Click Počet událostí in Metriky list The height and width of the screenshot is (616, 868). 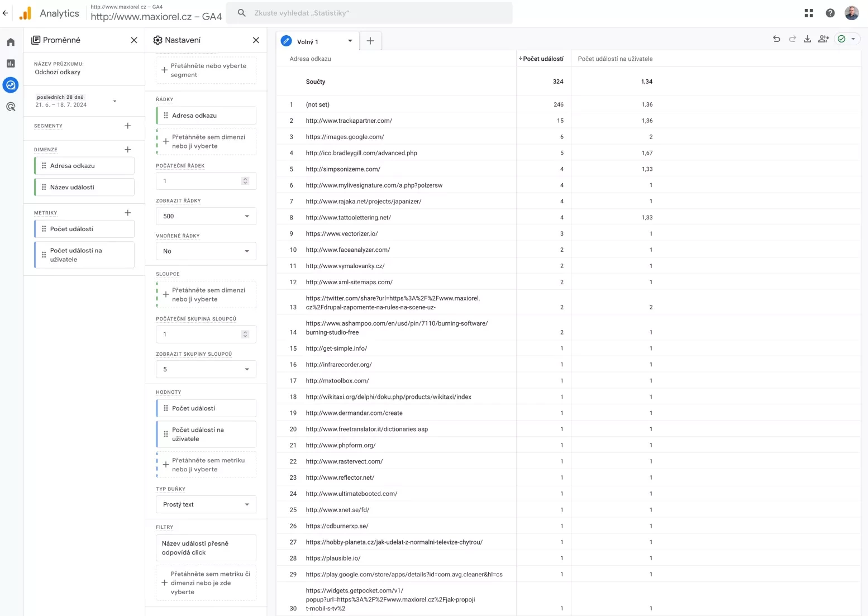(x=84, y=229)
